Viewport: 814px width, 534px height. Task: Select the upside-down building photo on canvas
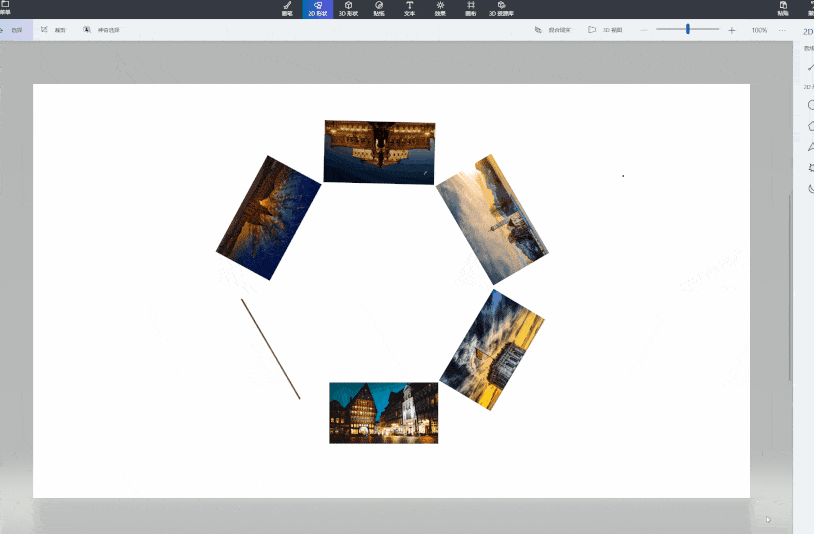pyautogui.click(x=379, y=152)
